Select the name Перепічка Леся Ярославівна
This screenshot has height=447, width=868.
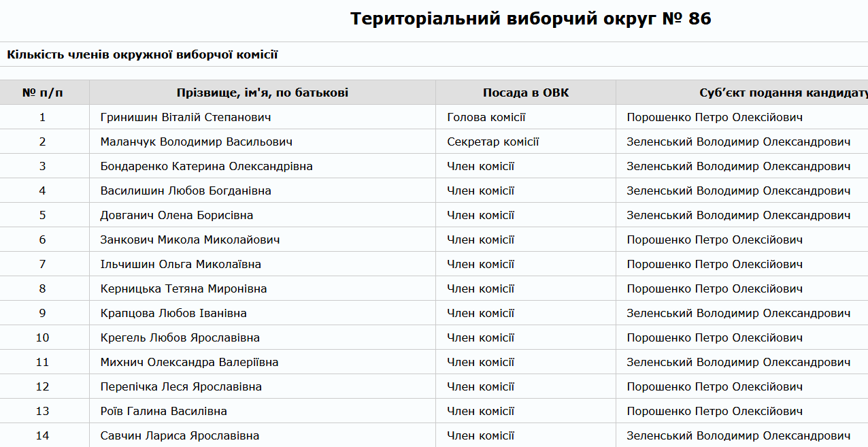pos(181,387)
